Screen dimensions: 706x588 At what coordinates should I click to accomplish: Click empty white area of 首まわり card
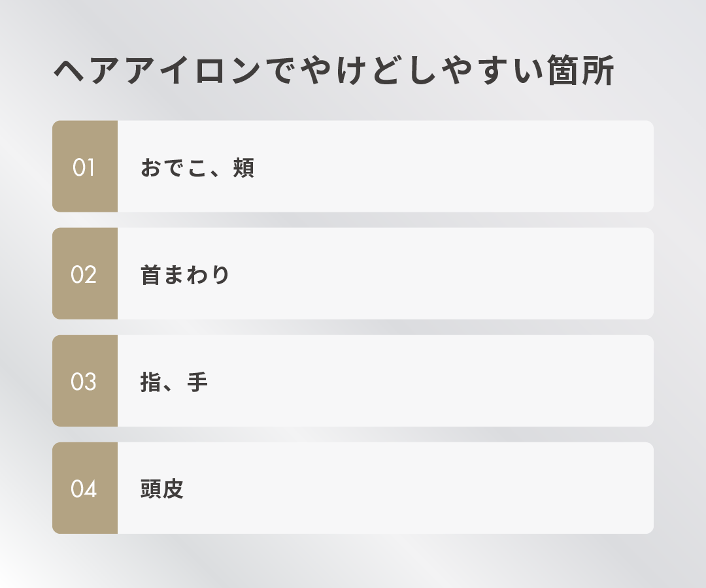click(x=458, y=274)
